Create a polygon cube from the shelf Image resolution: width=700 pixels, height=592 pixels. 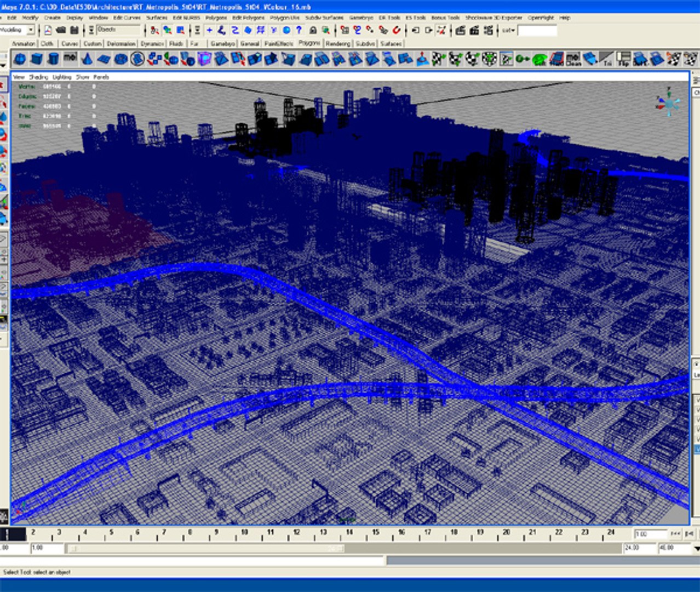tap(37, 59)
